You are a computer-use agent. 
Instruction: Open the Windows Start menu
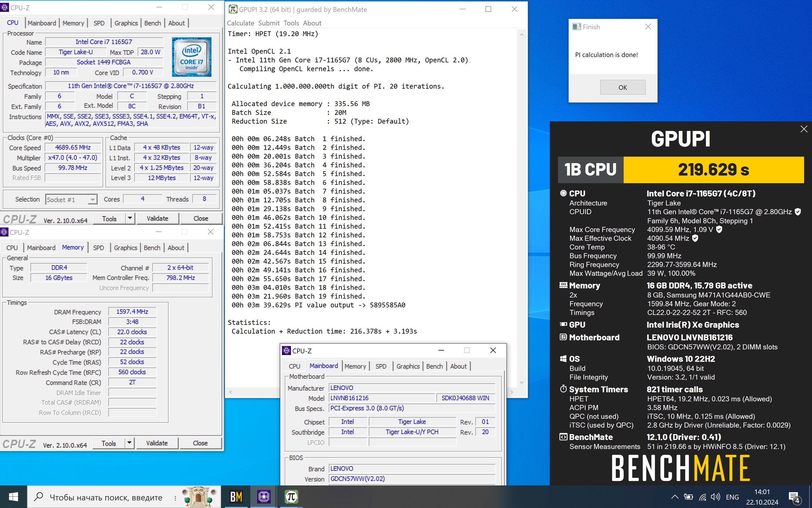(x=14, y=497)
